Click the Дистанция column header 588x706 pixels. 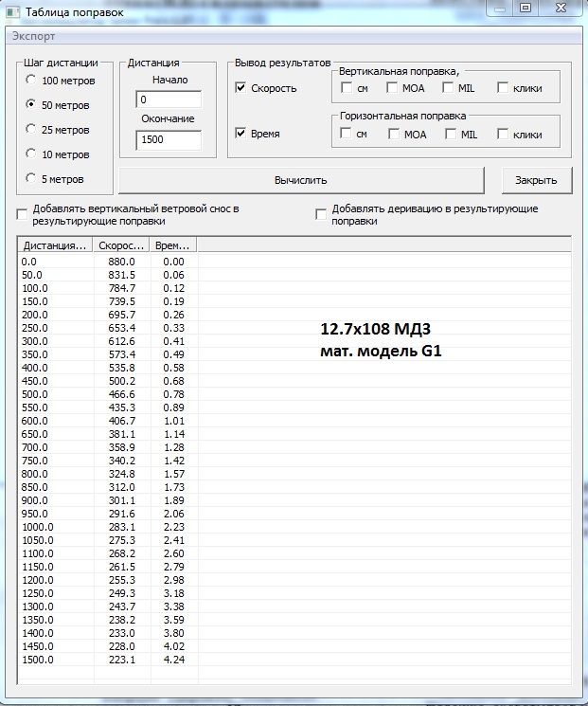55,244
